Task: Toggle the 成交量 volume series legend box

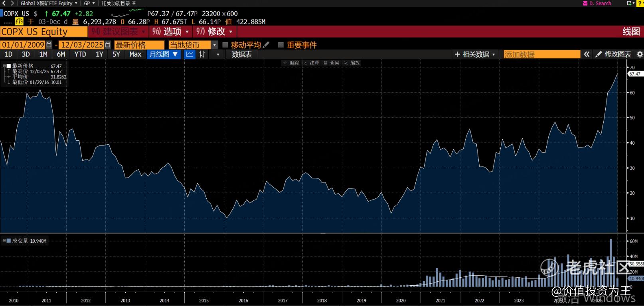Action: coord(8,241)
